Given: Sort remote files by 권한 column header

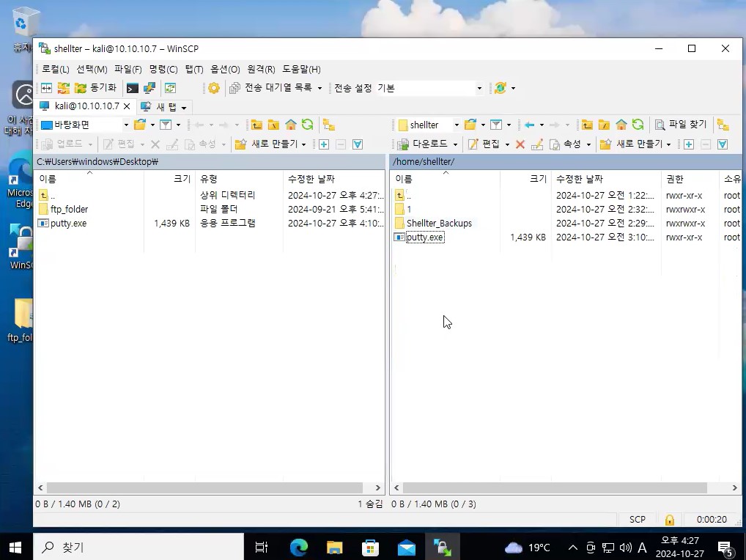Looking at the screenshot, I should coord(690,179).
